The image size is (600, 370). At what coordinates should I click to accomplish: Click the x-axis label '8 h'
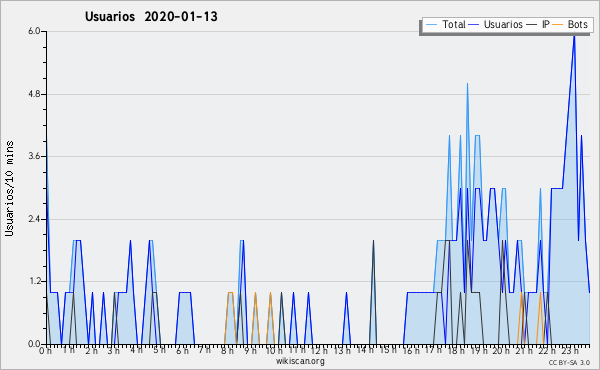227,351
